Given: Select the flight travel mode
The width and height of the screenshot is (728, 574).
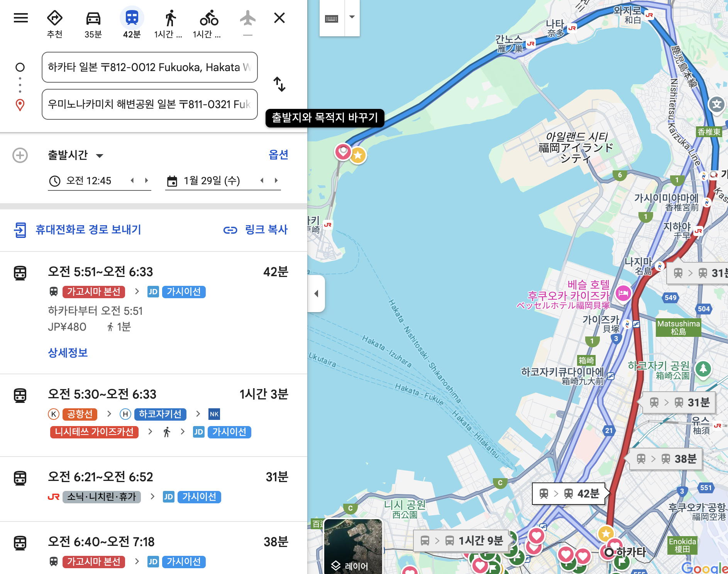Looking at the screenshot, I should (248, 22).
